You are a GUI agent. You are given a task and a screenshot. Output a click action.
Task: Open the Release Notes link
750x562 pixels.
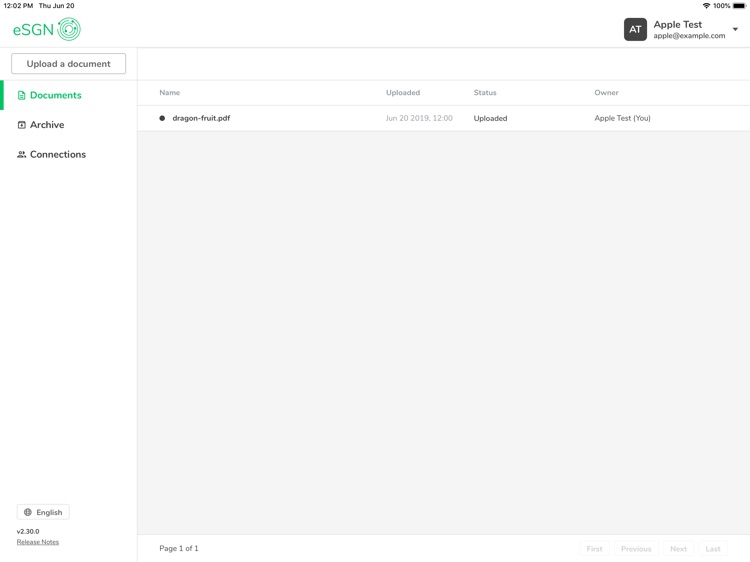[x=38, y=542]
